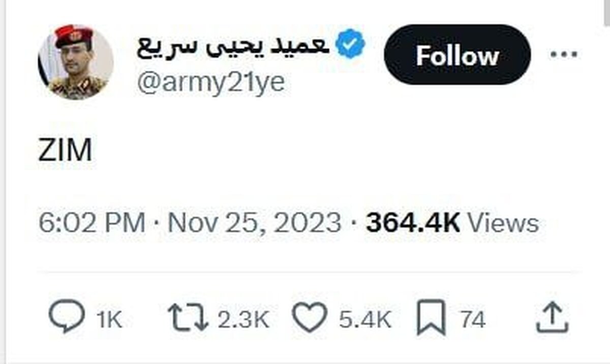Click the Nov 25, 2023 date
This screenshot has width=610, height=364.
coord(254,224)
